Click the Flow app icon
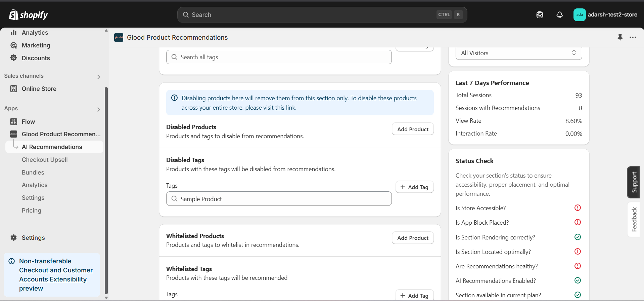 [x=14, y=122]
